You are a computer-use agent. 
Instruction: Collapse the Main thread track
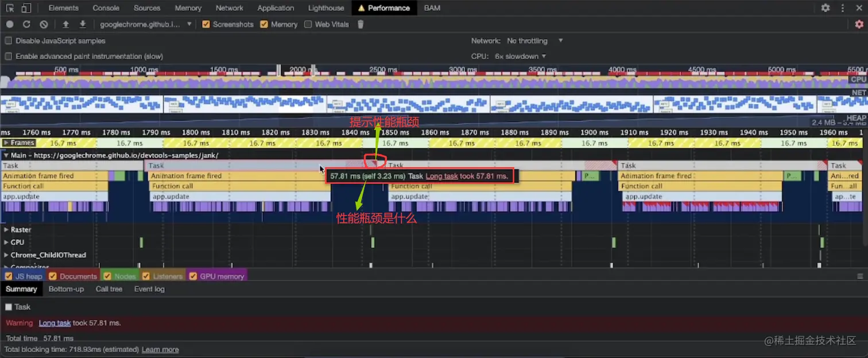(x=6, y=155)
